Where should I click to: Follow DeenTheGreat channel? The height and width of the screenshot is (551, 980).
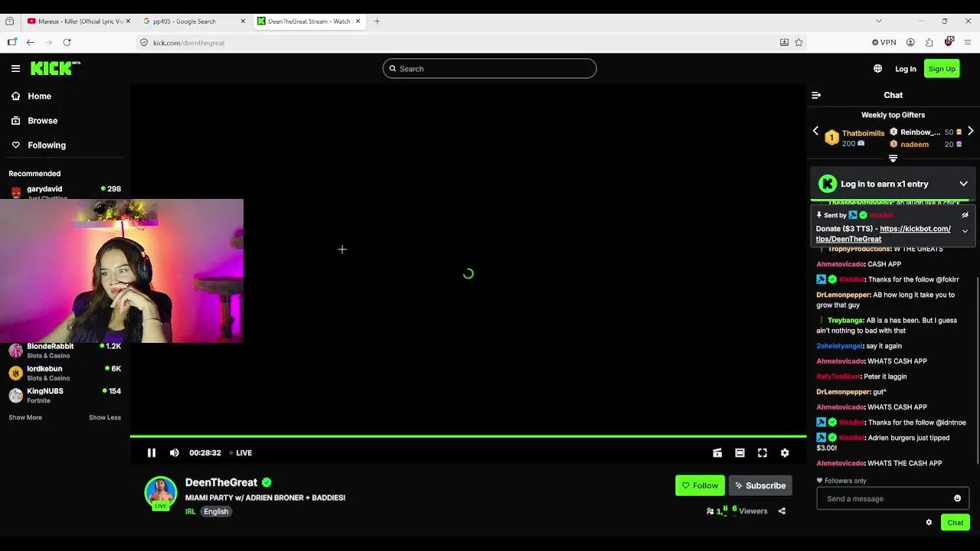click(700, 486)
